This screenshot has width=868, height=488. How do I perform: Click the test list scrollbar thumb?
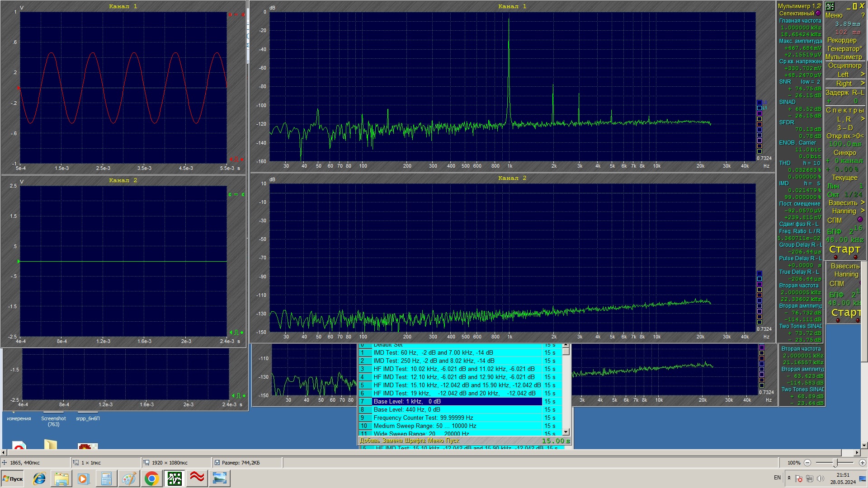tap(566, 351)
